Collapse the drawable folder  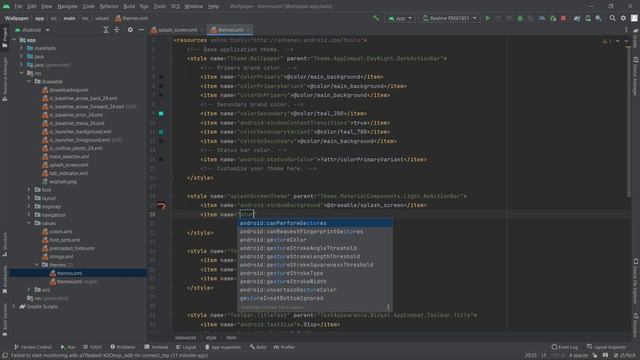[29, 82]
